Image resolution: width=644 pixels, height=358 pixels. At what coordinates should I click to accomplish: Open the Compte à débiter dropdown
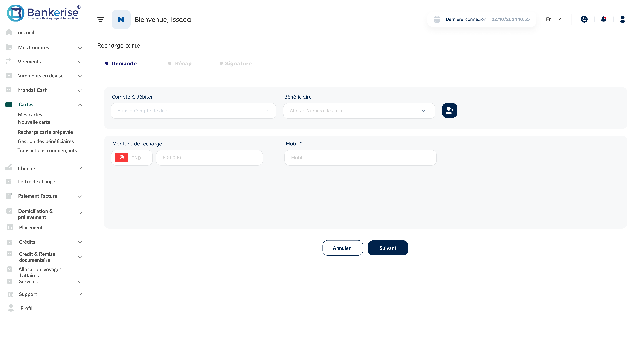point(194,111)
